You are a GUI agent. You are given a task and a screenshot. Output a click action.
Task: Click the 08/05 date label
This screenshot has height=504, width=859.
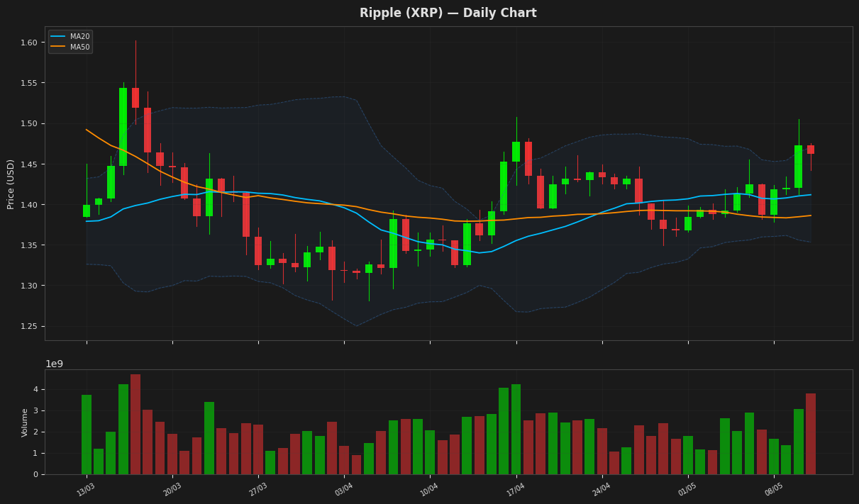click(x=773, y=489)
